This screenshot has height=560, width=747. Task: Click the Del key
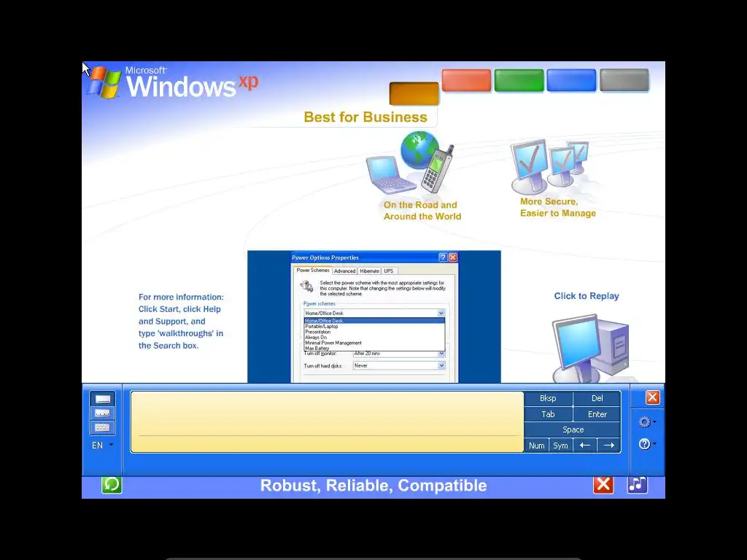pos(597,398)
